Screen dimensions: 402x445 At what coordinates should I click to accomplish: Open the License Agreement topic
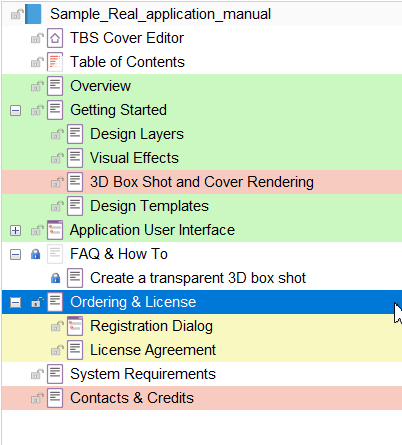[153, 350]
